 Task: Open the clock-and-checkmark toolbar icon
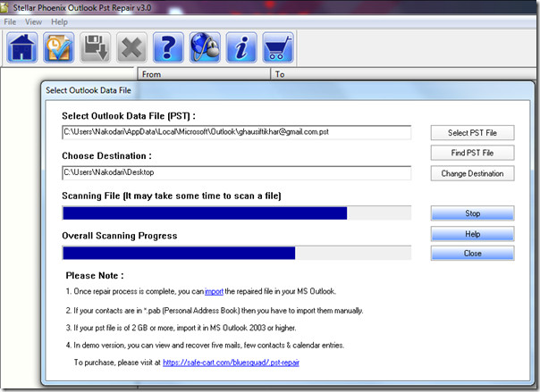[58, 47]
